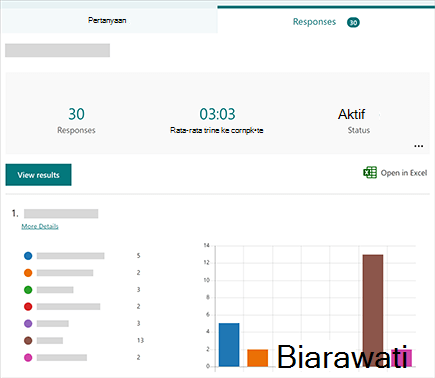
Task: Click the purple legend dot
Action: tap(28, 323)
